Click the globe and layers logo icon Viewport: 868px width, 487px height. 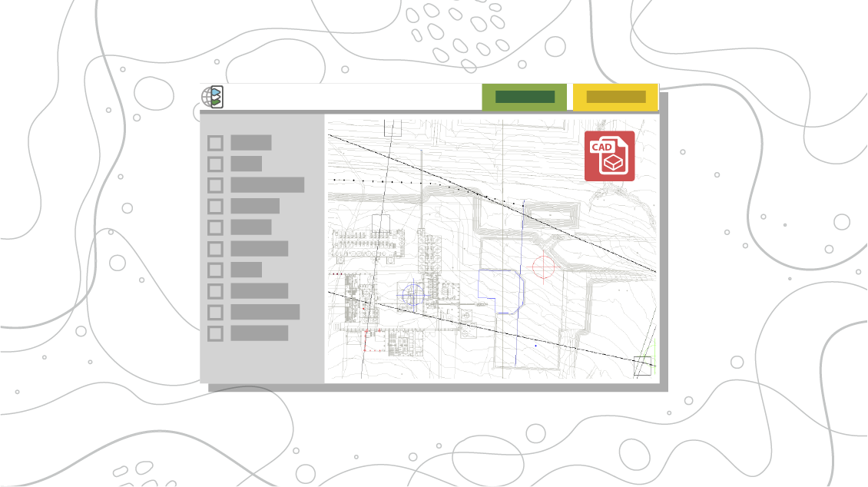[212, 98]
